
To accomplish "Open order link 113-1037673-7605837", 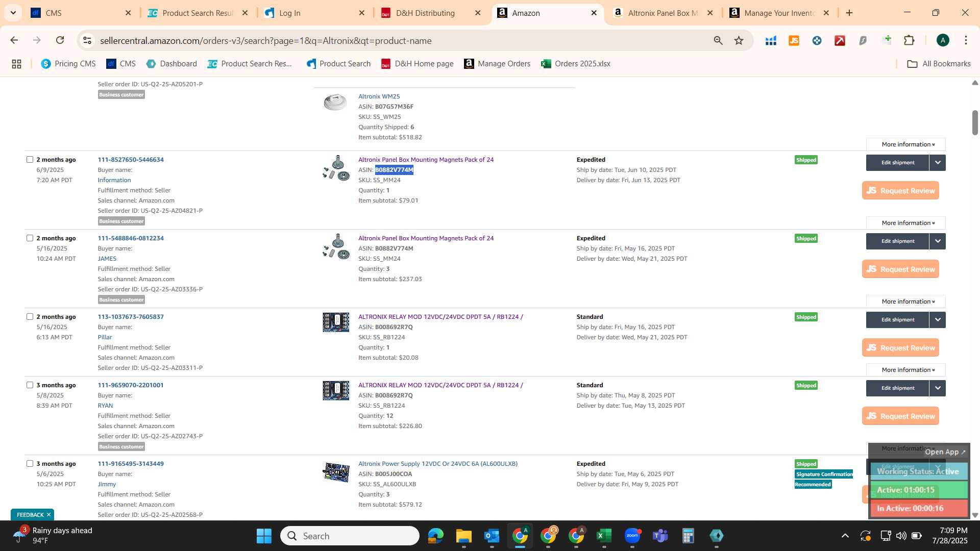I will click(x=131, y=317).
